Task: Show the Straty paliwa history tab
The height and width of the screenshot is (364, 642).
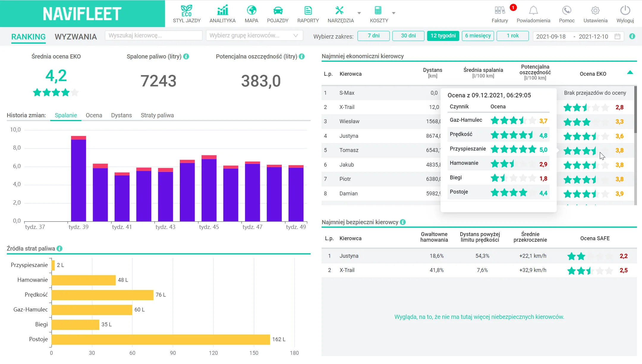Action: click(157, 115)
